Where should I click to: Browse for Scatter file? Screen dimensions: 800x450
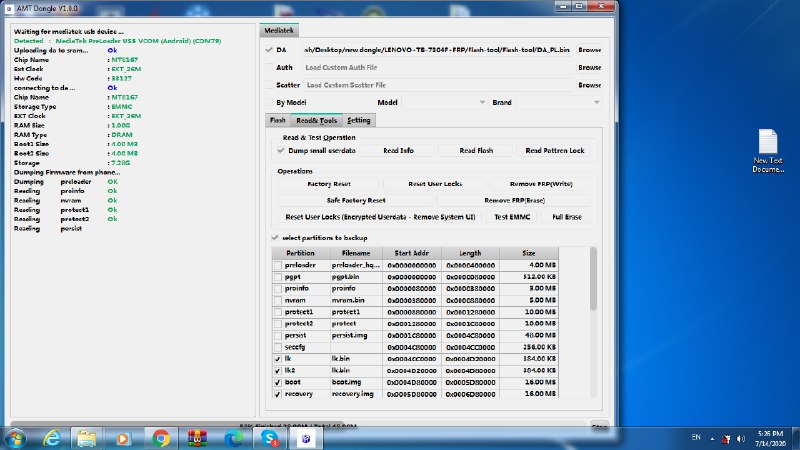pyautogui.click(x=589, y=85)
